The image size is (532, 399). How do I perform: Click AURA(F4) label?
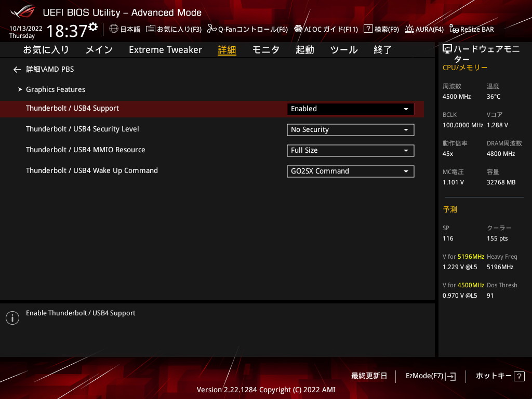(x=430, y=29)
